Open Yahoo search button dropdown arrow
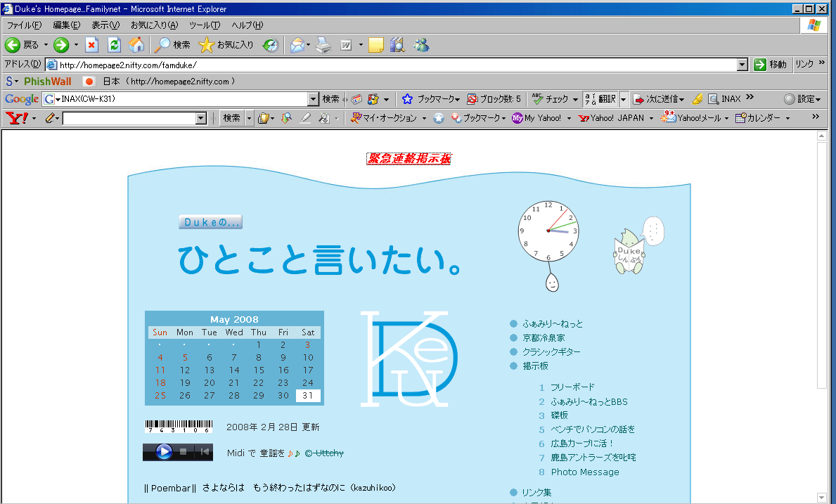The image size is (836, 504). point(248,118)
